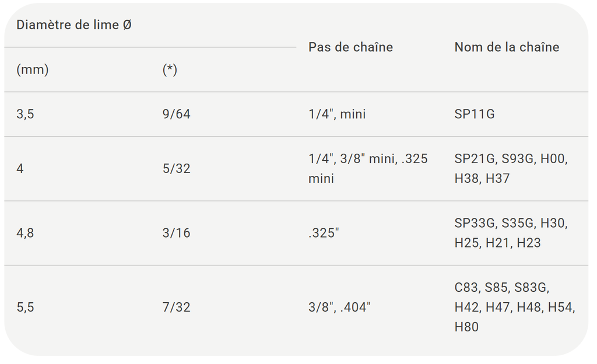
Task: Click the 'Nom de la chaîne' header
Action: click(507, 47)
